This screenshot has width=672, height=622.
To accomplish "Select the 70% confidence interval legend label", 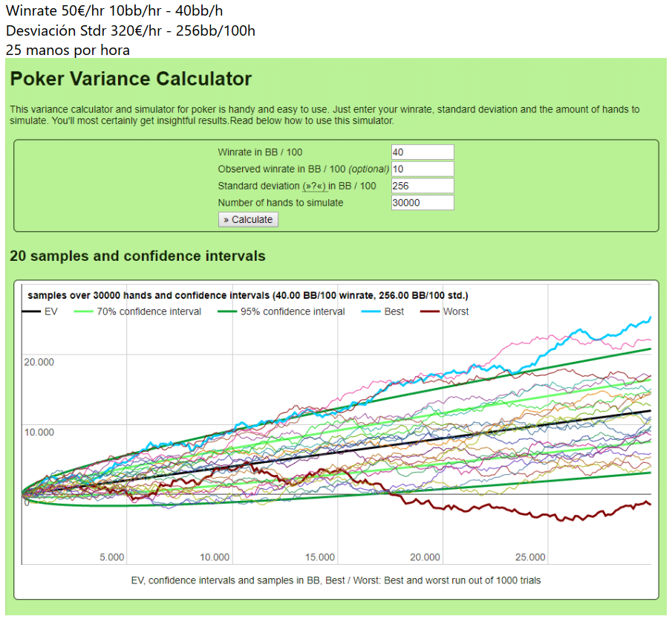I will click(x=149, y=312).
